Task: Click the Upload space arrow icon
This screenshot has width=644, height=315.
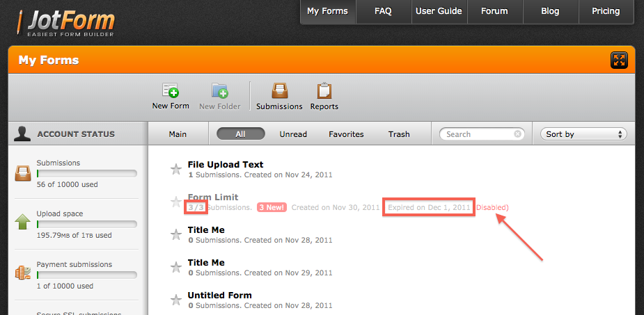Action: [x=22, y=222]
